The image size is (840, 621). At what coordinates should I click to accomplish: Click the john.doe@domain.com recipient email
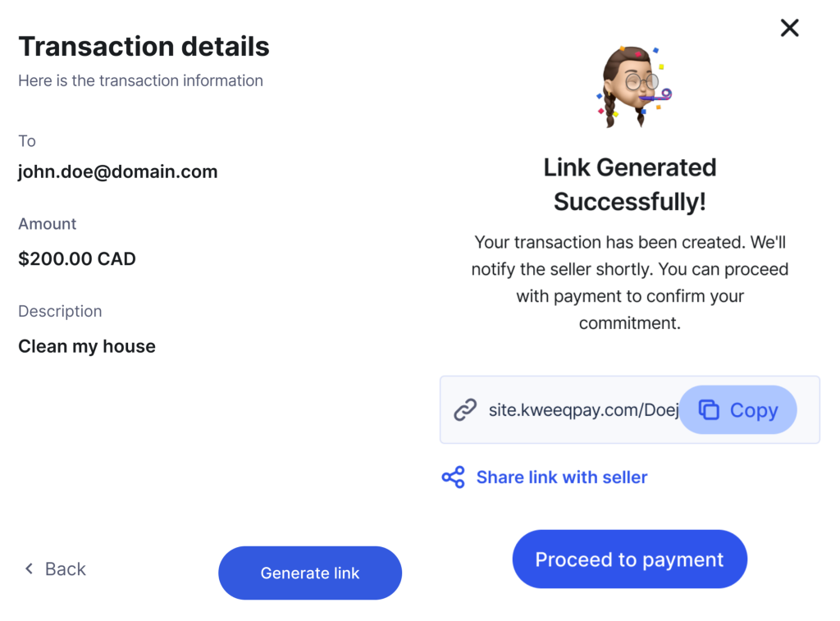click(x=118, y=172)
